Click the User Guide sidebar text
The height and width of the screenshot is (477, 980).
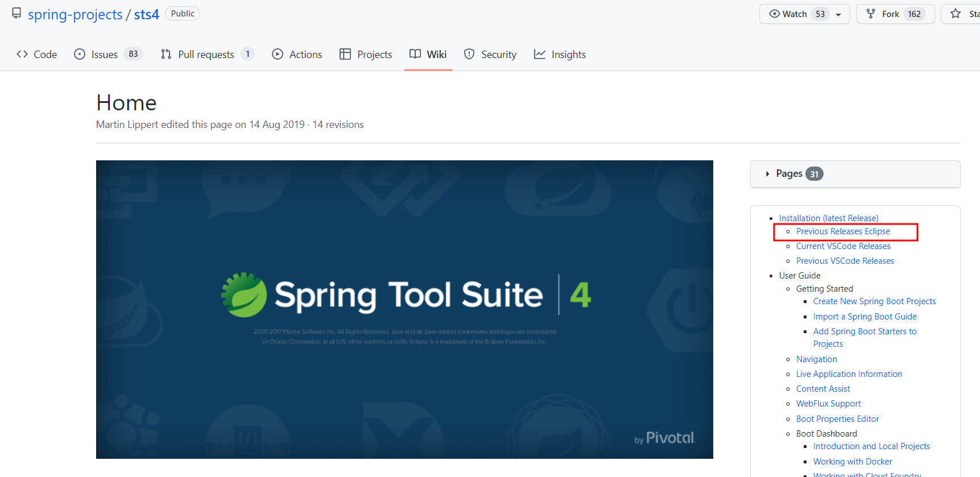coord(800,276)
